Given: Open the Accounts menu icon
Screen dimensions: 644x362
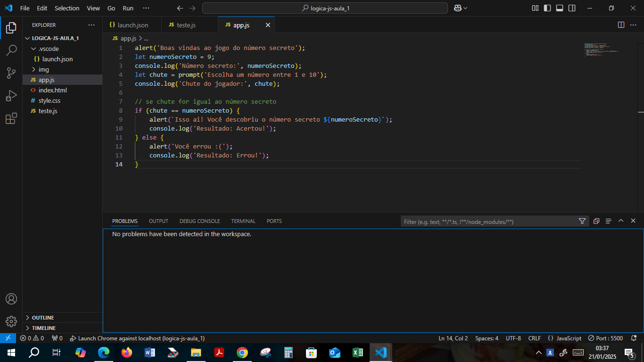Looking at the screenshot, I should [x=11, y=299].
